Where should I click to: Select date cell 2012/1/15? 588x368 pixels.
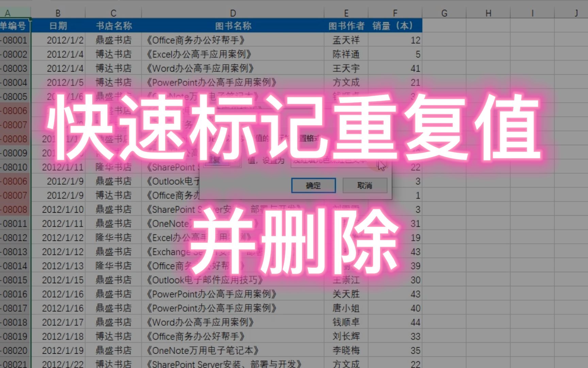(58, 280)
